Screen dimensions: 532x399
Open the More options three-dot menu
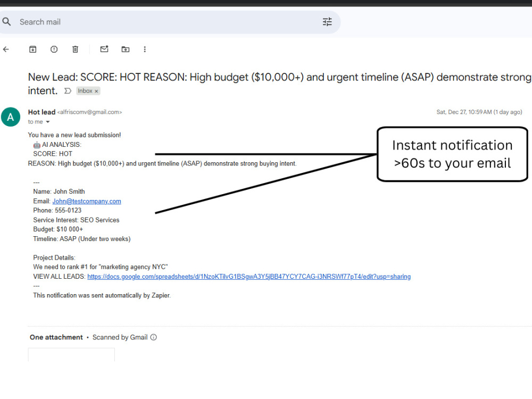[145, 49]
